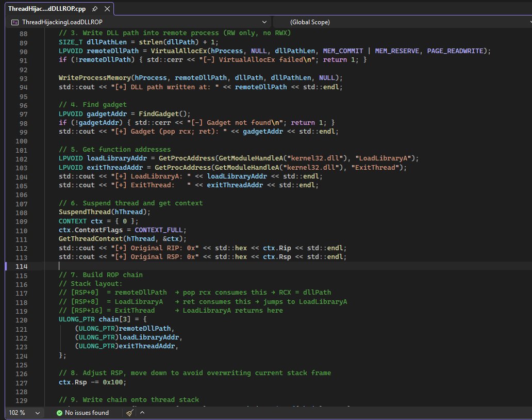Open the ThreadHijackingLoadDLLROP project dropdown
The height and width of the screenshot is (420, 532).
[x=264, y=22]
